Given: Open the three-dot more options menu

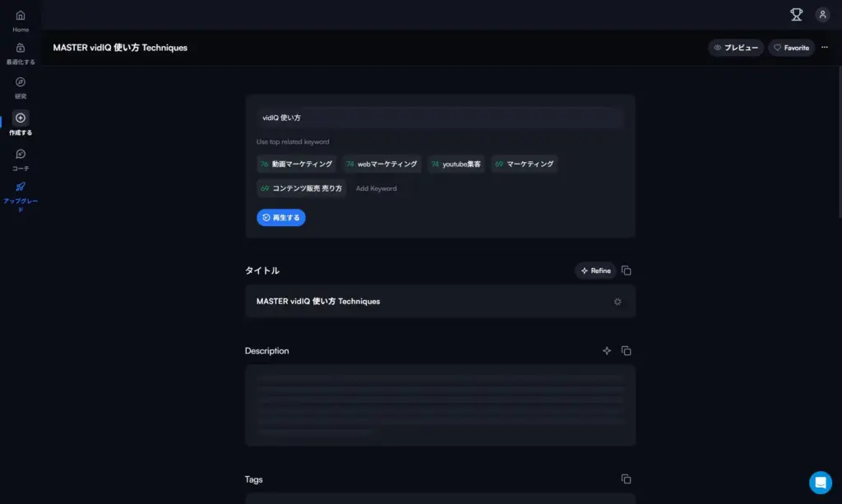Looking at the screenshot, I should 824,47.
